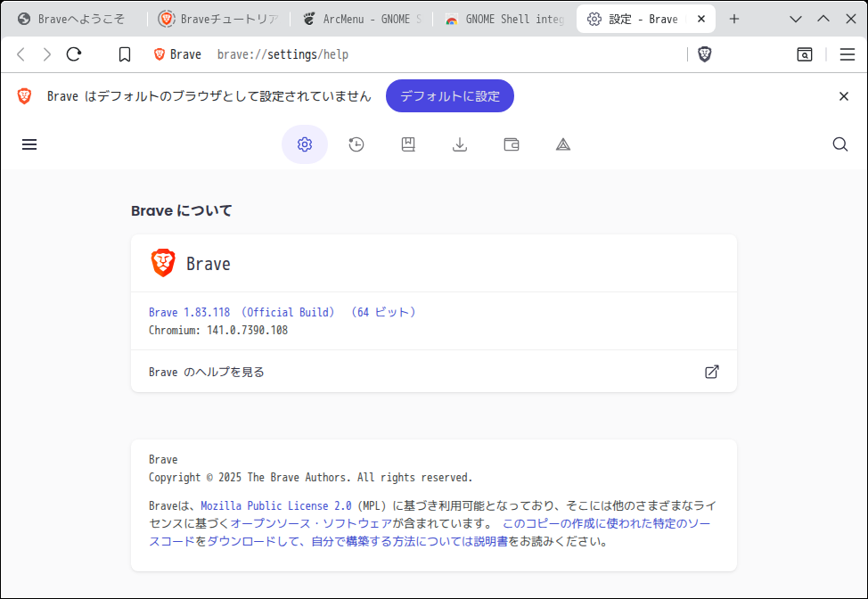The image size is (868, 599).
Task: Open the settings navigation hamburger menu
Action: [x=29, y=144]
